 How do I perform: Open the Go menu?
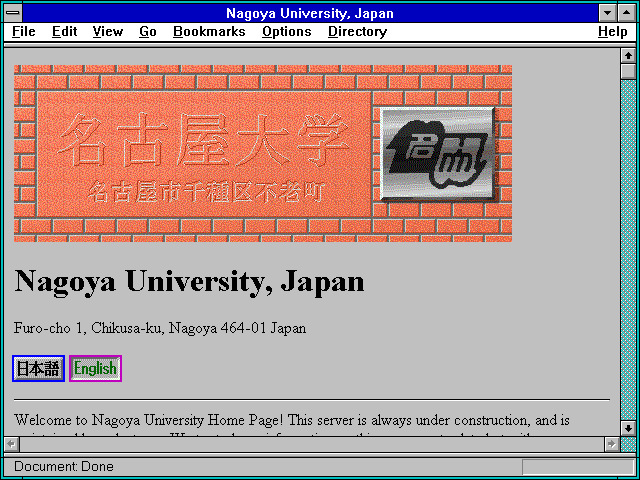(x=148, y=32)
